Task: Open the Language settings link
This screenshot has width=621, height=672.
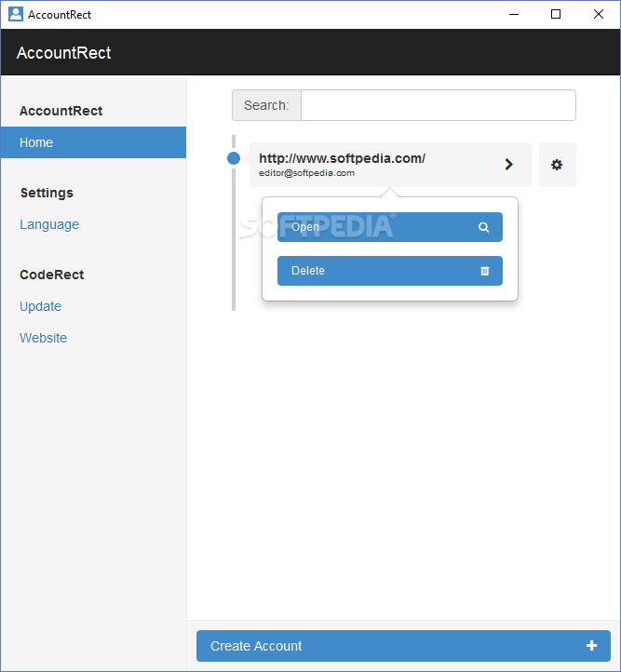Action: coord(49,224)
